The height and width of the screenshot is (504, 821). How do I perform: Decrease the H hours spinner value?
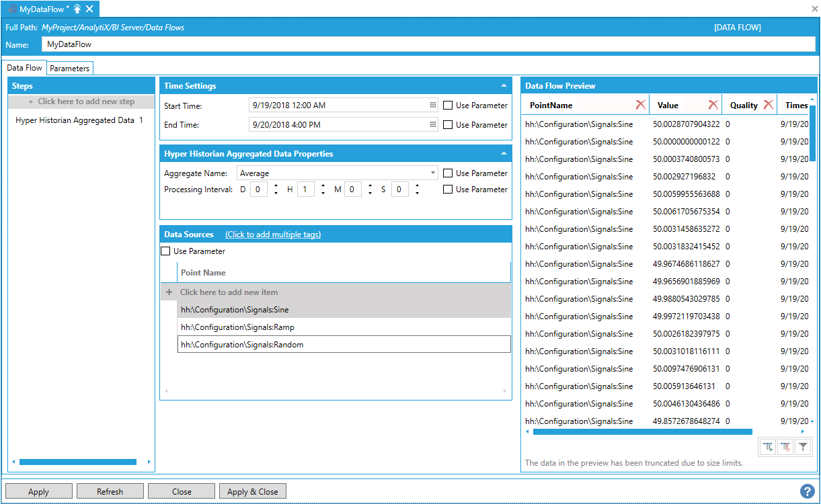(x=323, y=194)
